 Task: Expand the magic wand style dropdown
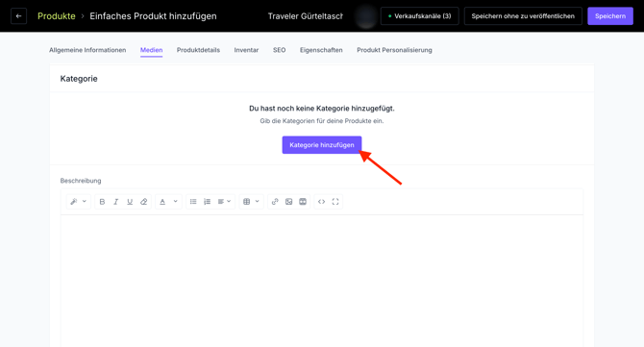tap(85, 202)
